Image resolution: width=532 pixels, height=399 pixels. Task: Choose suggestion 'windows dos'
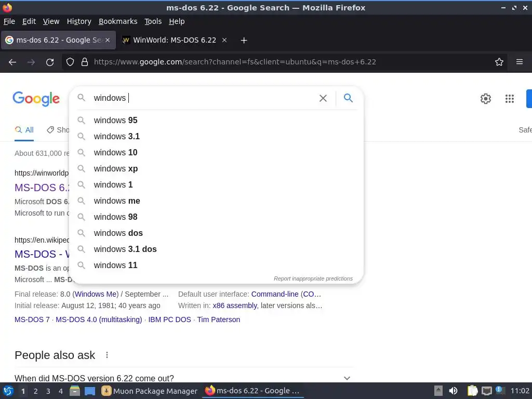coord(217,233)
